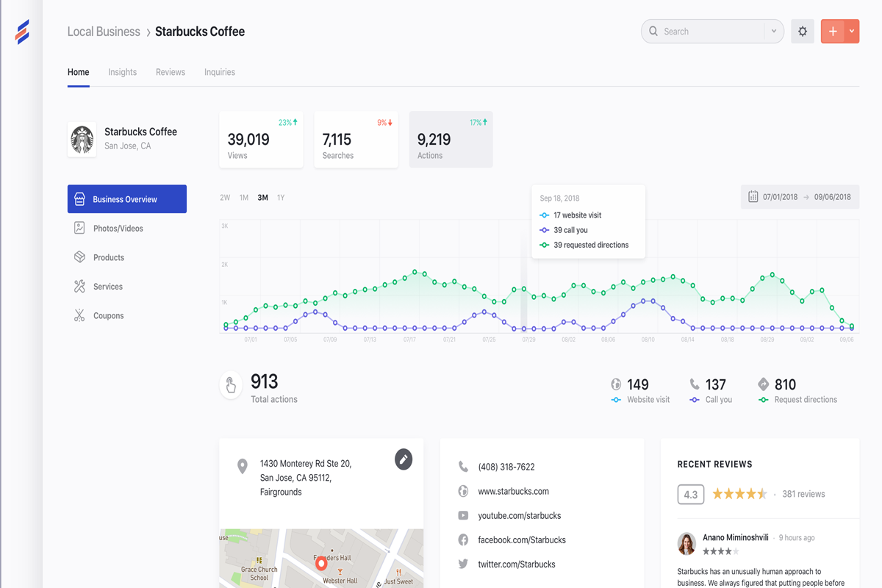Image resolution: width=882 pixels, height=588 pixels.
Task: Set chart range to 3M
Action: [x=262, y=198]
